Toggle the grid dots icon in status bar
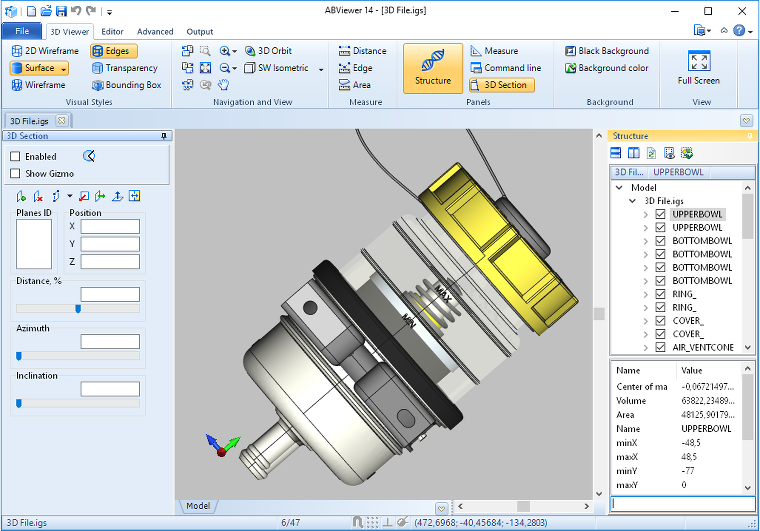 pos(372,522)
